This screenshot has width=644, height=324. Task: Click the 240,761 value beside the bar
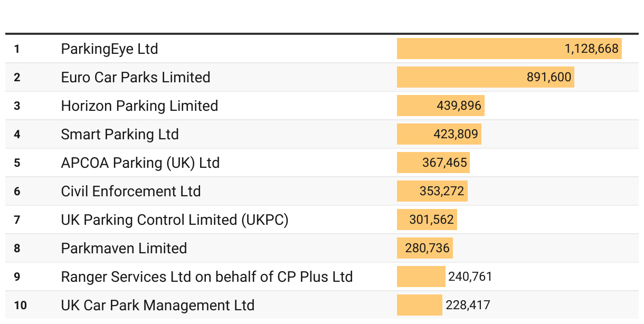tap(470, 277)
